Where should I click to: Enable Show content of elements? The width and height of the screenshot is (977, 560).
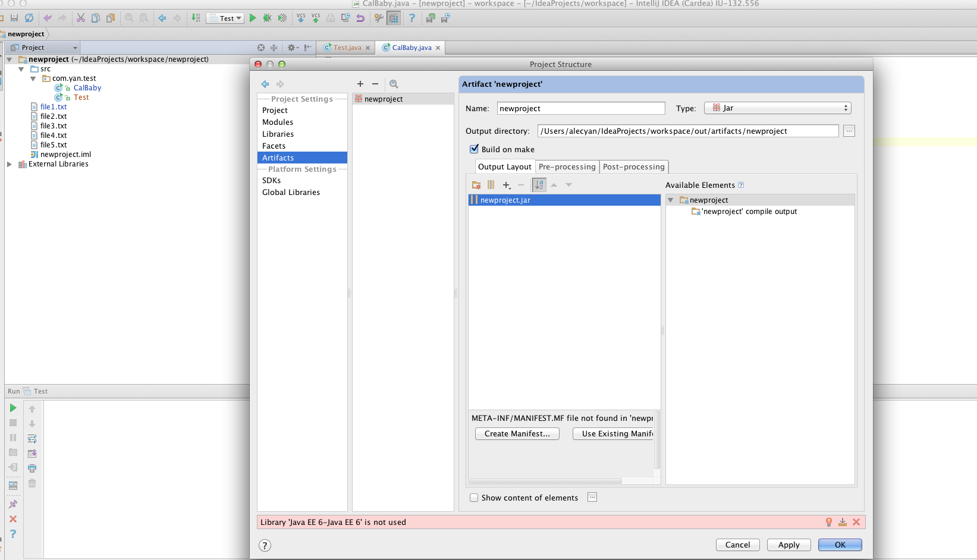474,498
